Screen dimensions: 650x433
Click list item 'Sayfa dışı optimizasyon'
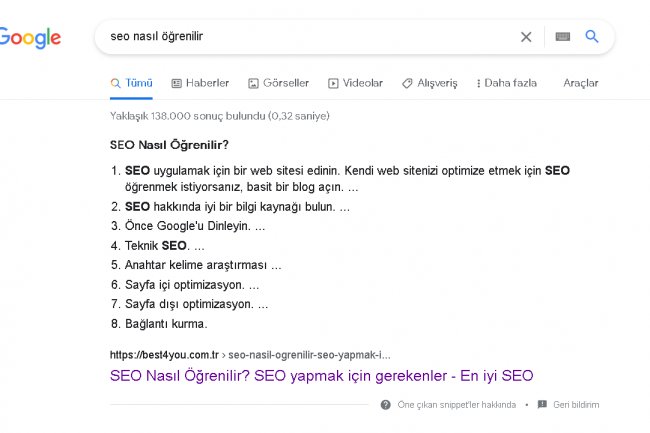click(x=189, y=304)
